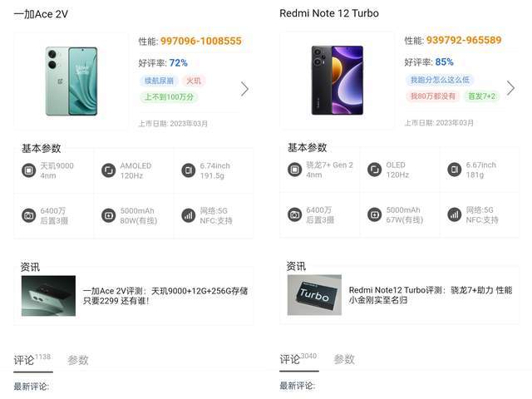The image size is (532, 399).
Task: Click the Redmi 6.67inch size icon
Action: pos(455,170)
